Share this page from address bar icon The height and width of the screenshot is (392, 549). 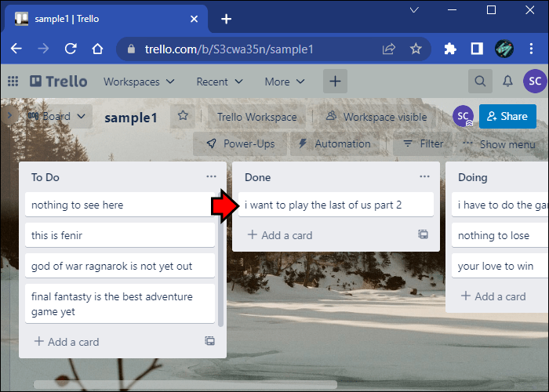389,49
